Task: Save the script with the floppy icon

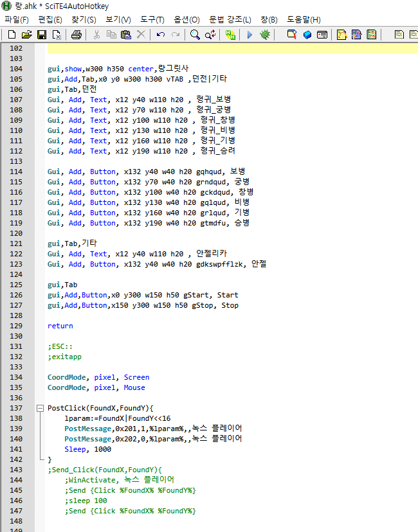Action: [x=42, y=35]
